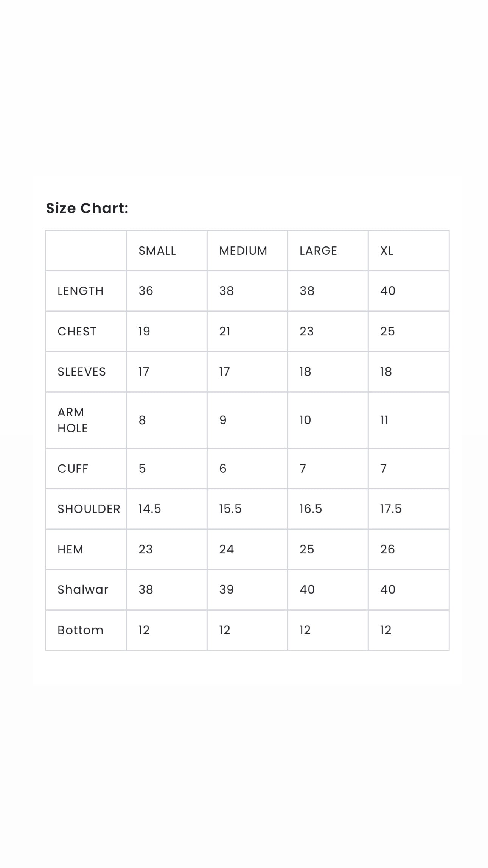Viewport: 488px width, 868px height.
Task: Select the SMALL column header
Action: tap(157, 251)
